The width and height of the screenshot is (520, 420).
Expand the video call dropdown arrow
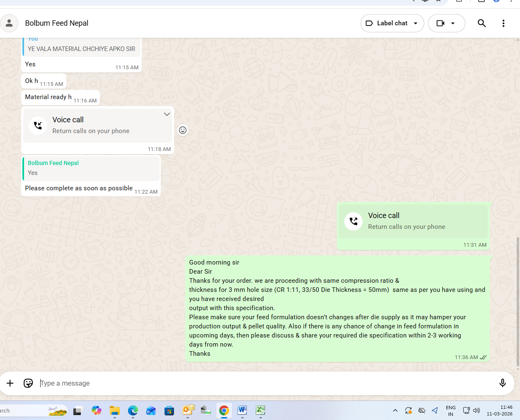click(453, 23)
